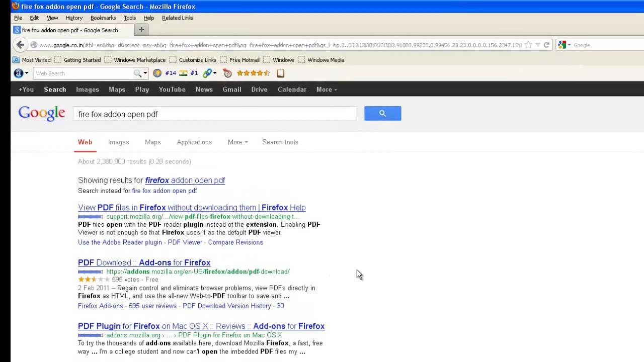Go to Maps in Google black bar
The width and height of the screenshot is (644, 362).
pos(117,89)
